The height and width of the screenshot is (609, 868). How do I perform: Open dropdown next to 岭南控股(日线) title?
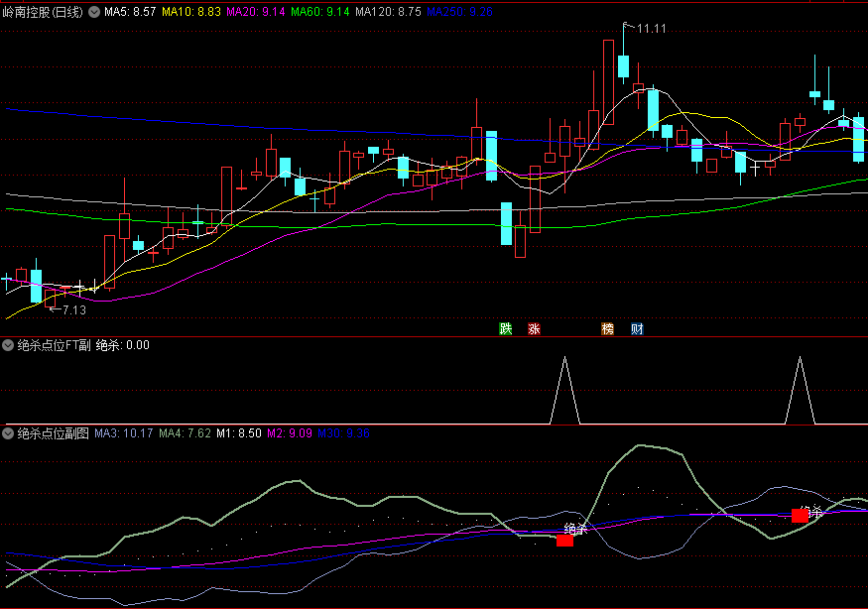94,12
